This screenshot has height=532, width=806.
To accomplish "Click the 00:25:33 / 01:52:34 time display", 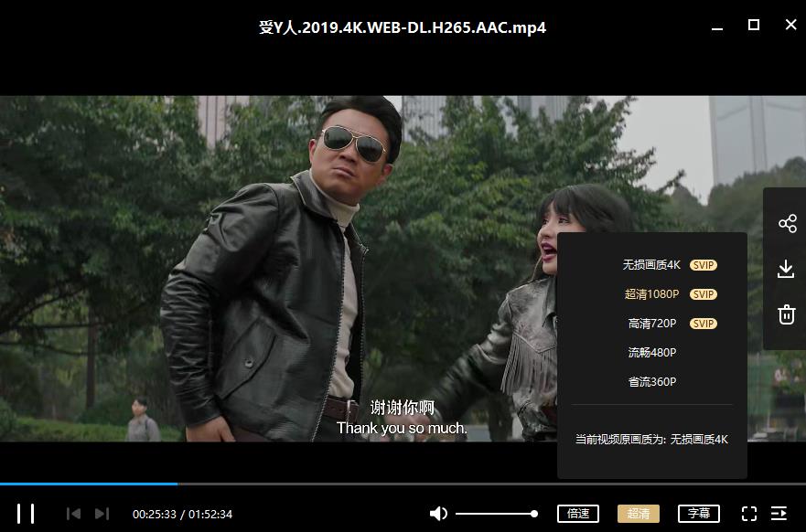I will coord(182,514).
